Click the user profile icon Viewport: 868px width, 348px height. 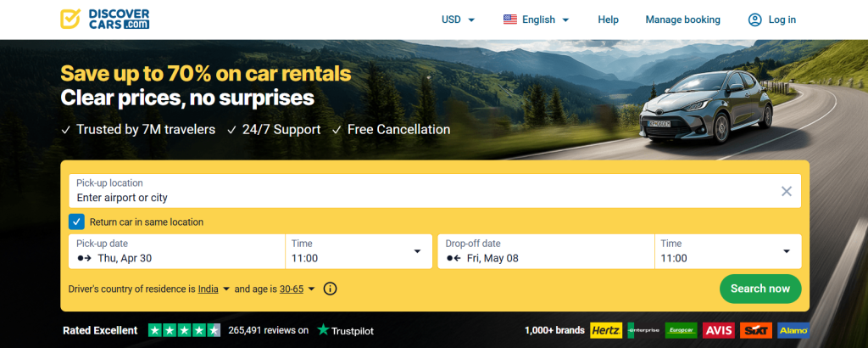(754, 20)
